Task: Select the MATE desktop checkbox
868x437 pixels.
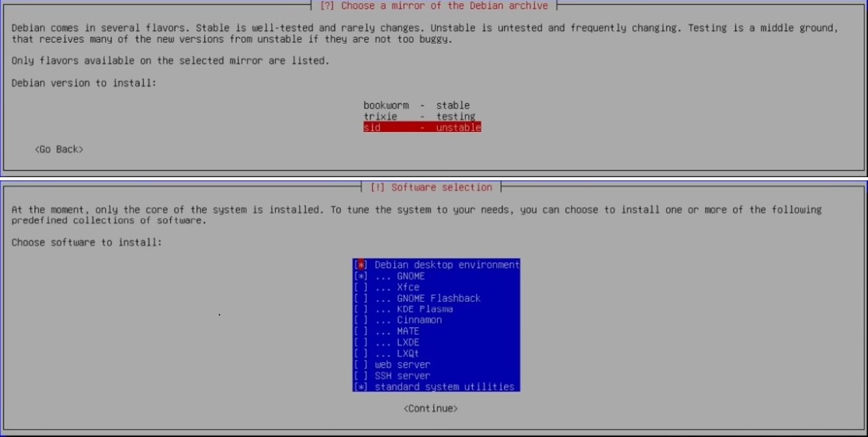Action: coord(362,331)
